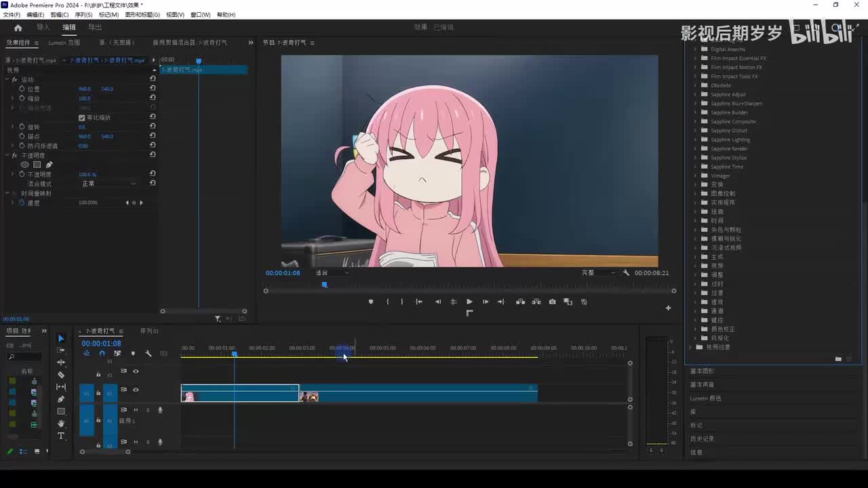The image size is (868, 488).
Task: Go to In point in the Program monitor
Action: (x=419, y=302)
